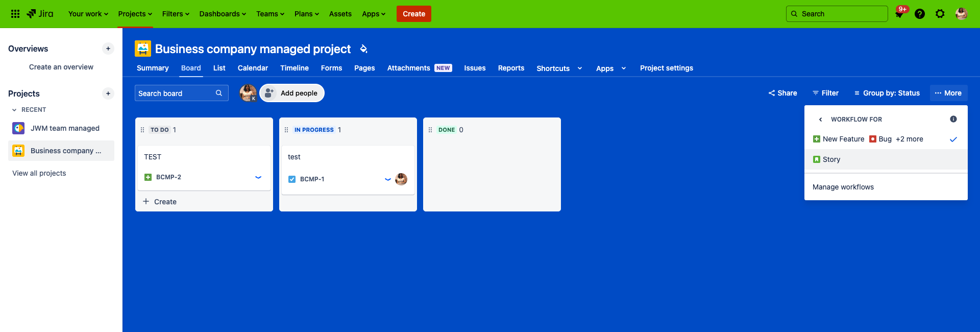Click the Bug issue type icon

tap(873, 139)
